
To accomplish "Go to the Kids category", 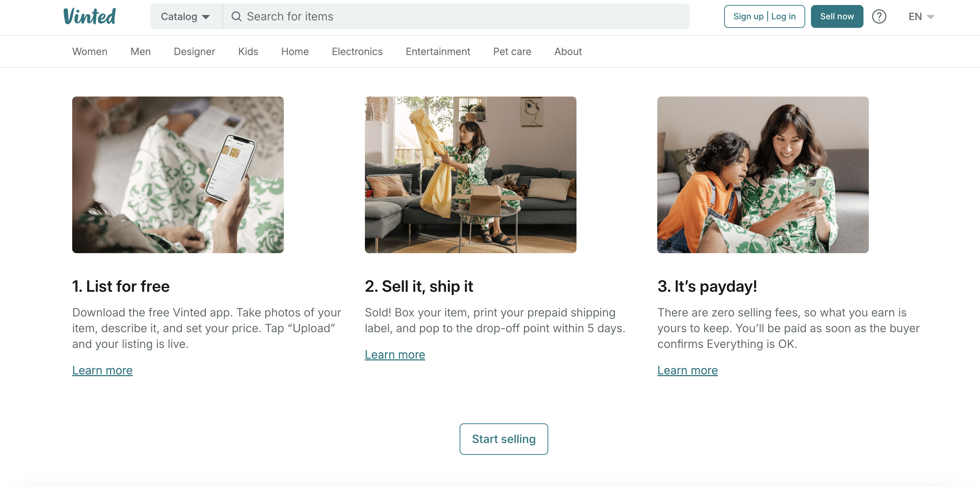I will pyautogui.click(x=248, y=51).
